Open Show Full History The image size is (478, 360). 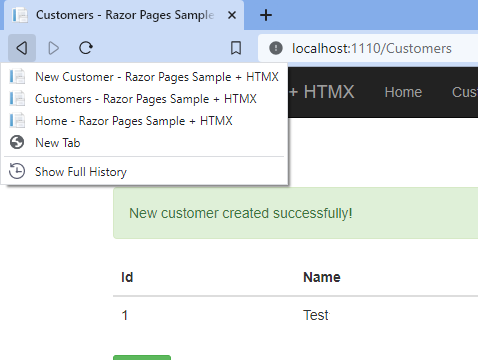(x=145, y=172)
